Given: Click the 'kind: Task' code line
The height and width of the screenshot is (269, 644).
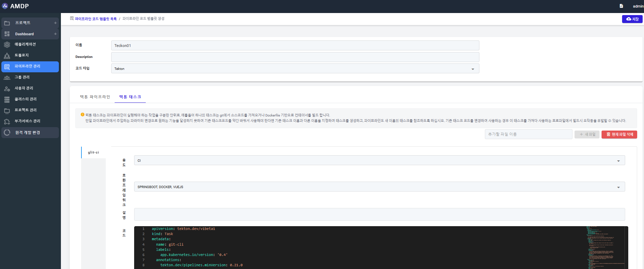Looking at the screenshot, I should [x=163, y=234].
